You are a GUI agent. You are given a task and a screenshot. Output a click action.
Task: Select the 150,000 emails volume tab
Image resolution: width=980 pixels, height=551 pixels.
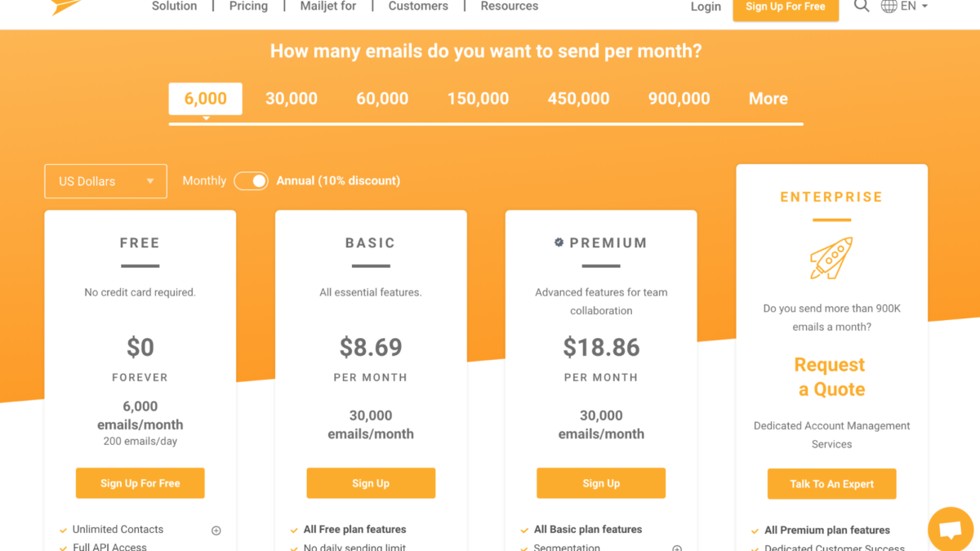[478, 99]
